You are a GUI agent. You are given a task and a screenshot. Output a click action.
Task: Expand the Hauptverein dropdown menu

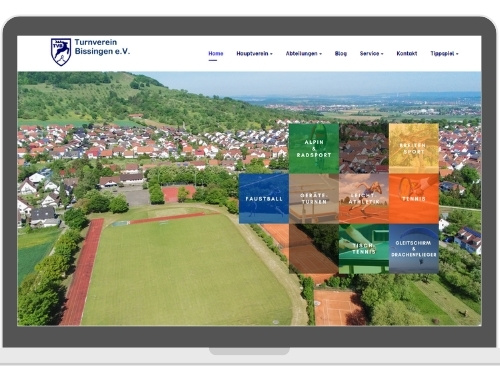[x=254, y=53]
